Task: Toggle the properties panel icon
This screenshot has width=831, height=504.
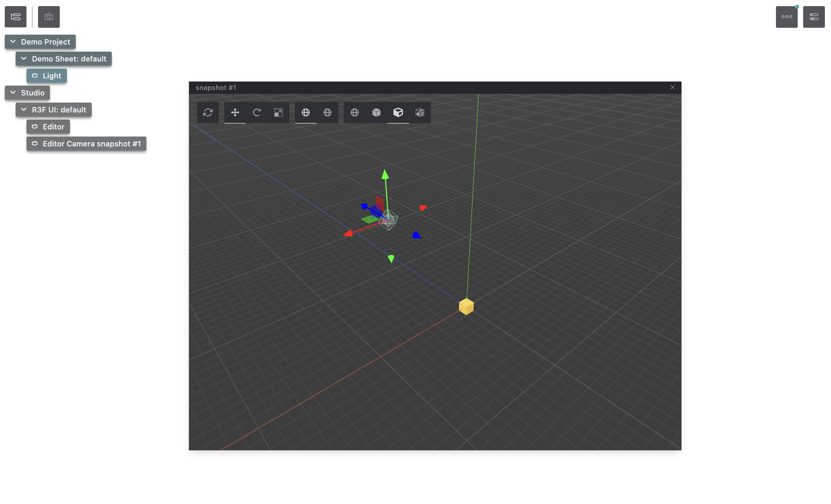Action: point(814,17)
